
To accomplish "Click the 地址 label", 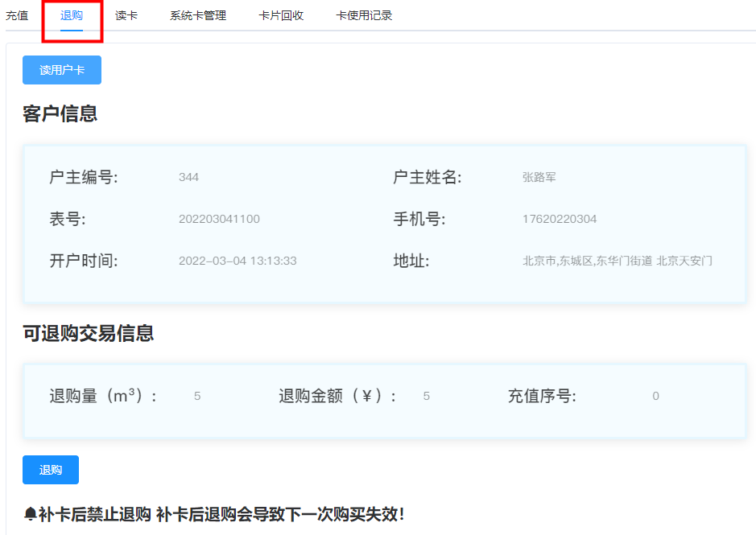I will click(x=411, y=261).
